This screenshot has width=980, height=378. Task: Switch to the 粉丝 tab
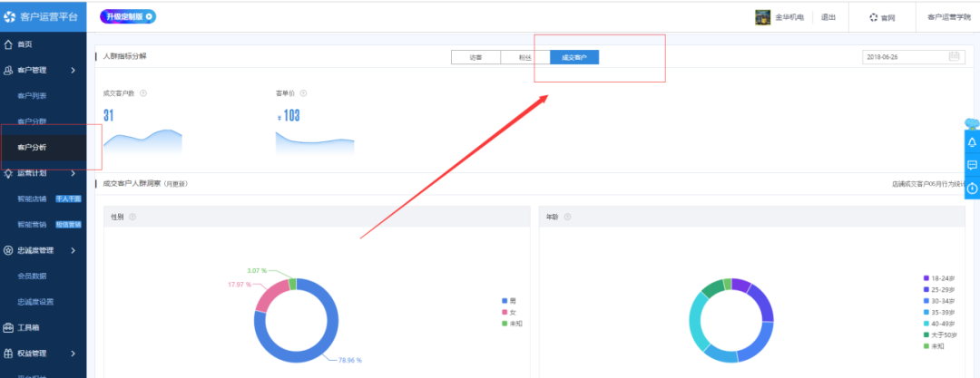(x=524, y=57)
